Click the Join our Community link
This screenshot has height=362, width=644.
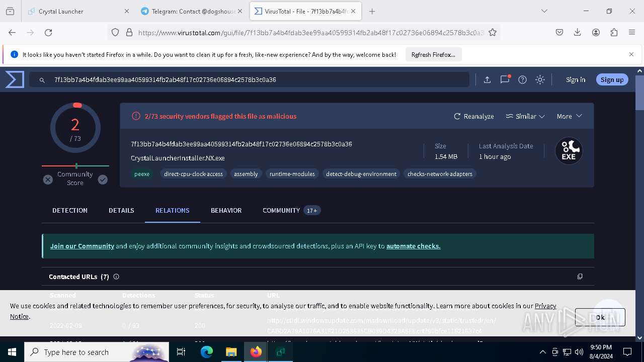point(82,246)
